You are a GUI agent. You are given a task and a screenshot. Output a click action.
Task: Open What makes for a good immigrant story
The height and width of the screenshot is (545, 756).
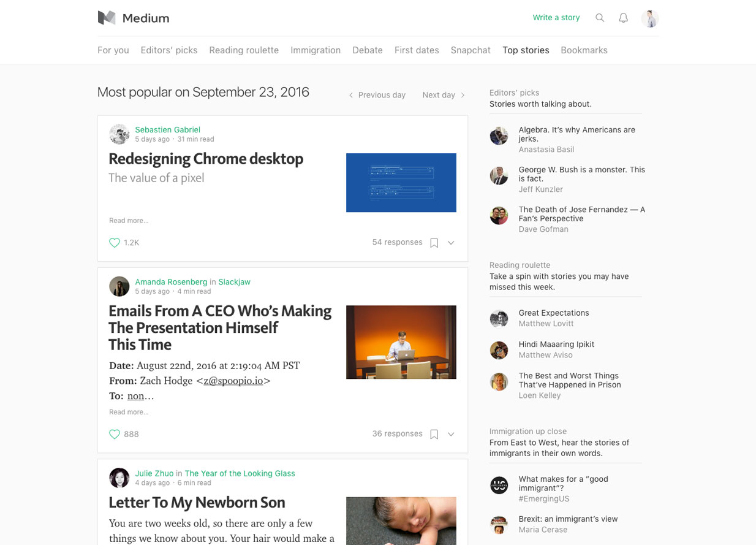click(564, 484)
